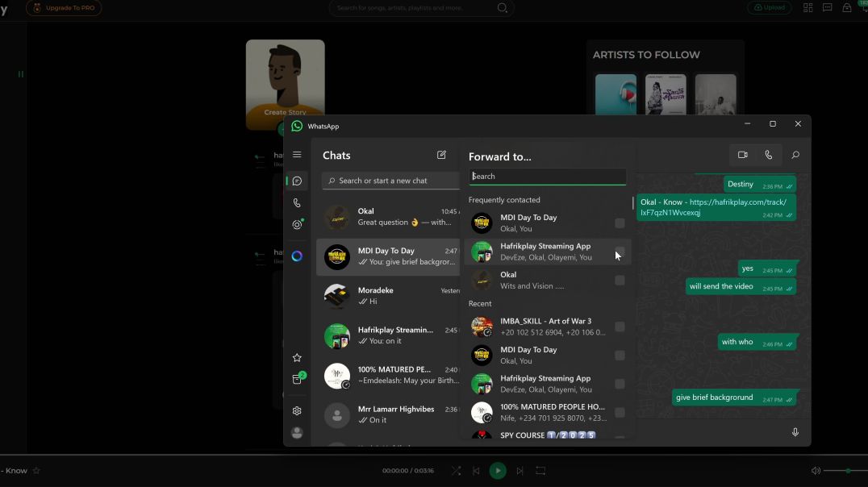Open bag icon in music app header

[x=847, y=8]
